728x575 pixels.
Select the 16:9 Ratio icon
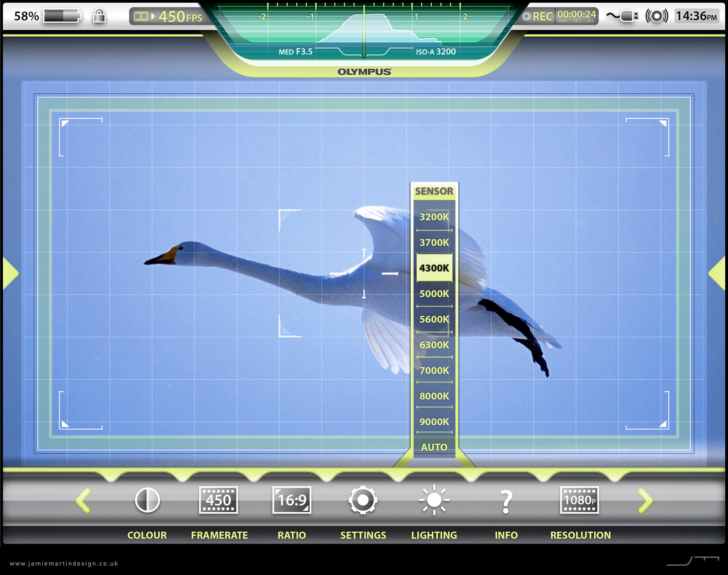click(x=292, y=500)
